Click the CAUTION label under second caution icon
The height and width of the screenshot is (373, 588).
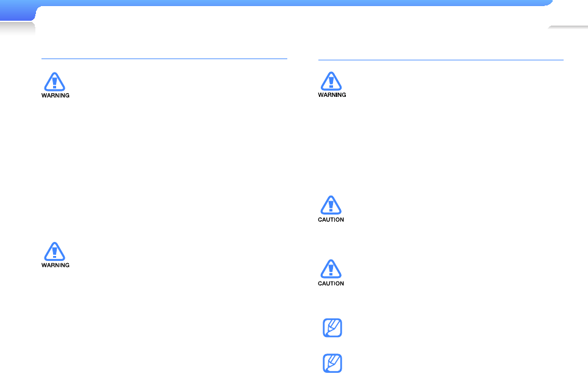[331, 283]
